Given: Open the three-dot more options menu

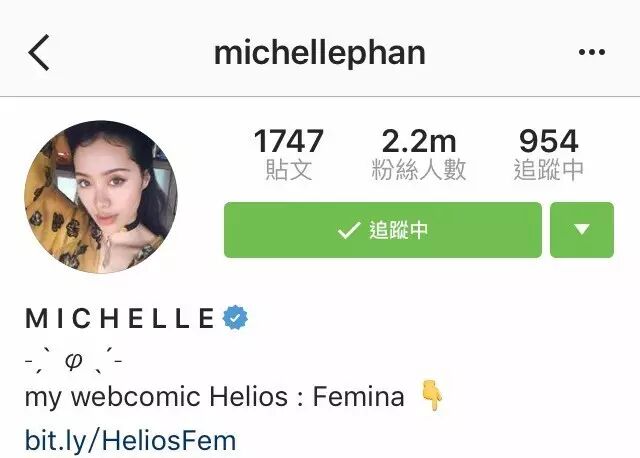Looking at the screenshot, I should [x=591, y=52].
